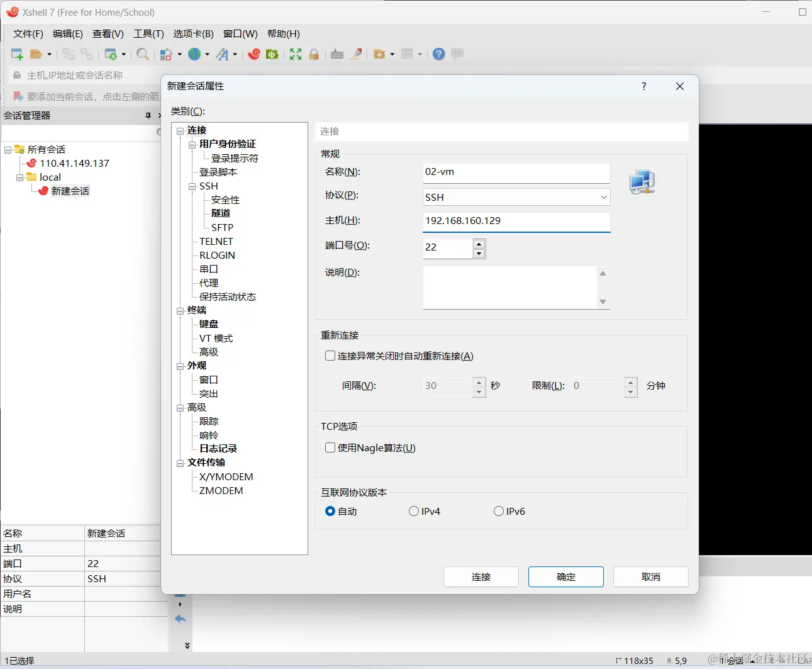Select 用户身份验证 in the category tree

tap(228, 144)
